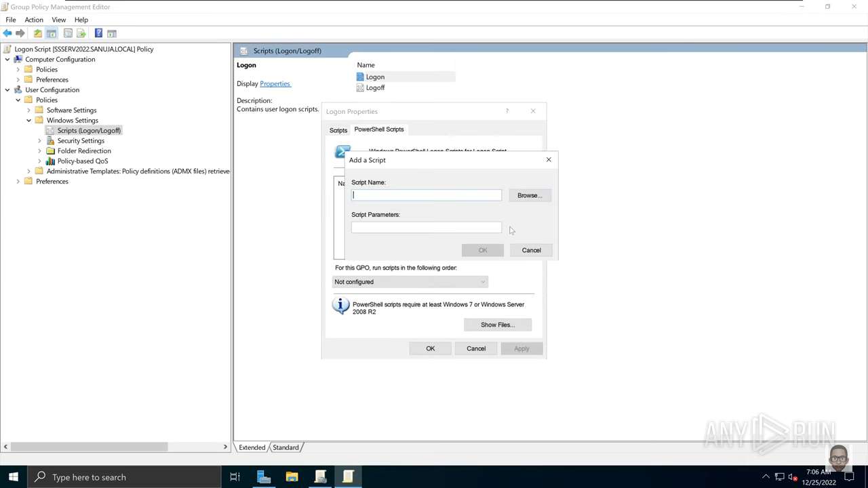Click OK in Logon Properties dialog
The image size is (868, 488).
(431, 348)
